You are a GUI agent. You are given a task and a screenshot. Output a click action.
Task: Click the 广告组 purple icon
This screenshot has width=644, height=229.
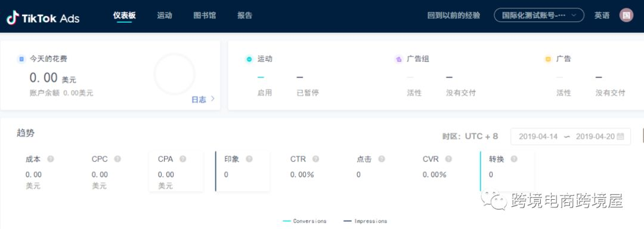tap(398, 59)
